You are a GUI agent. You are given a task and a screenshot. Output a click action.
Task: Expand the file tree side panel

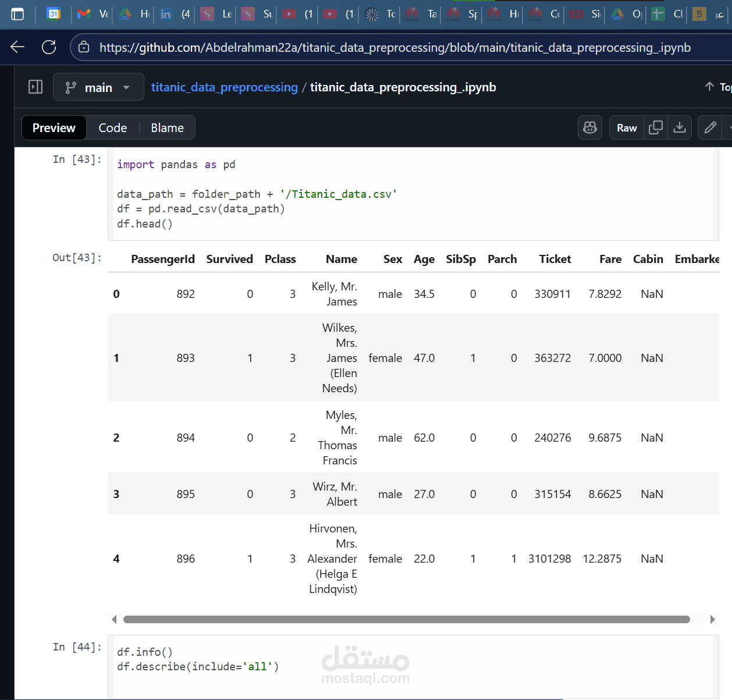(35, 87)
